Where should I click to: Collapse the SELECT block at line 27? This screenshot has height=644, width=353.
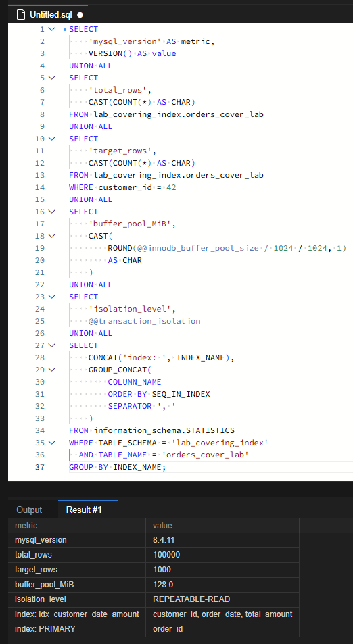pos(51,345)
